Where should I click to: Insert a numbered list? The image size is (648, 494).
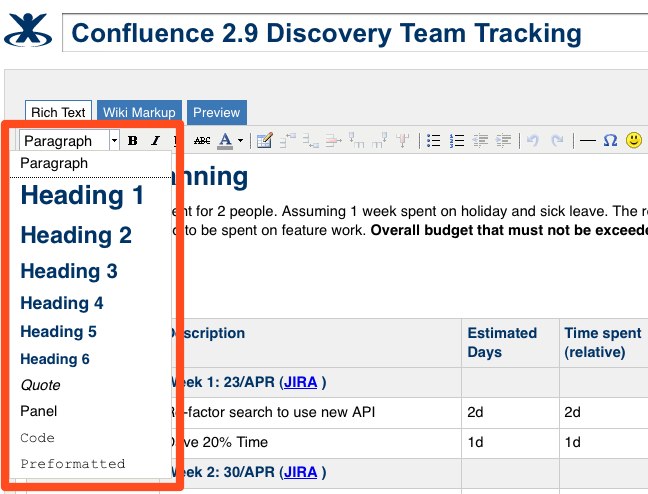point(457,141)
